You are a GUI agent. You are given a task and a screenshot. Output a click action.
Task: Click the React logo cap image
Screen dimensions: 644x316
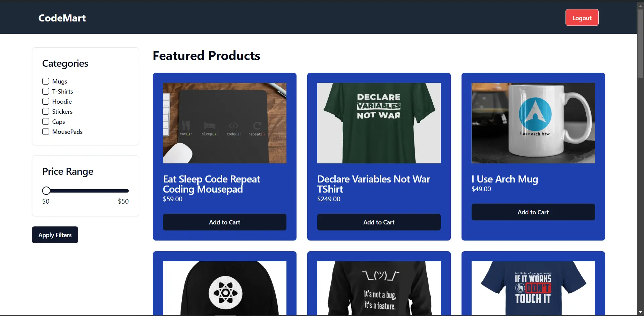click(x=224, y=292)
